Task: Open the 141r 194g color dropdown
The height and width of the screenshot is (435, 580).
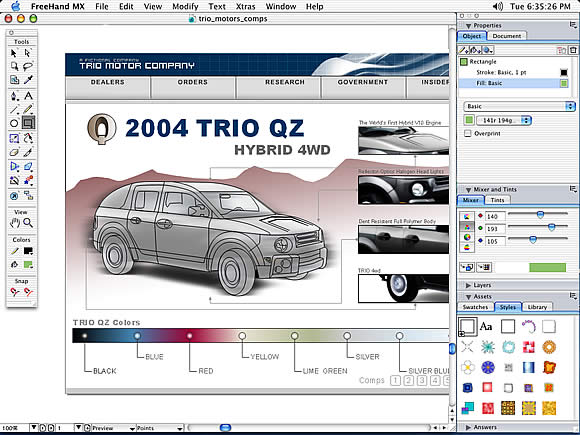Action: tap(504, 120)
